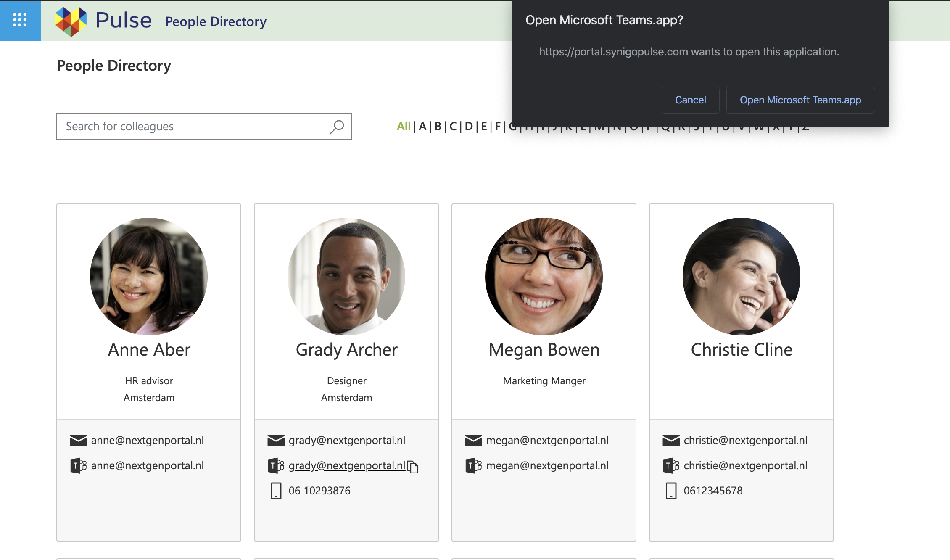
Task: Click Christie Cline's mail envelope icon
Action: click(671, 440)
